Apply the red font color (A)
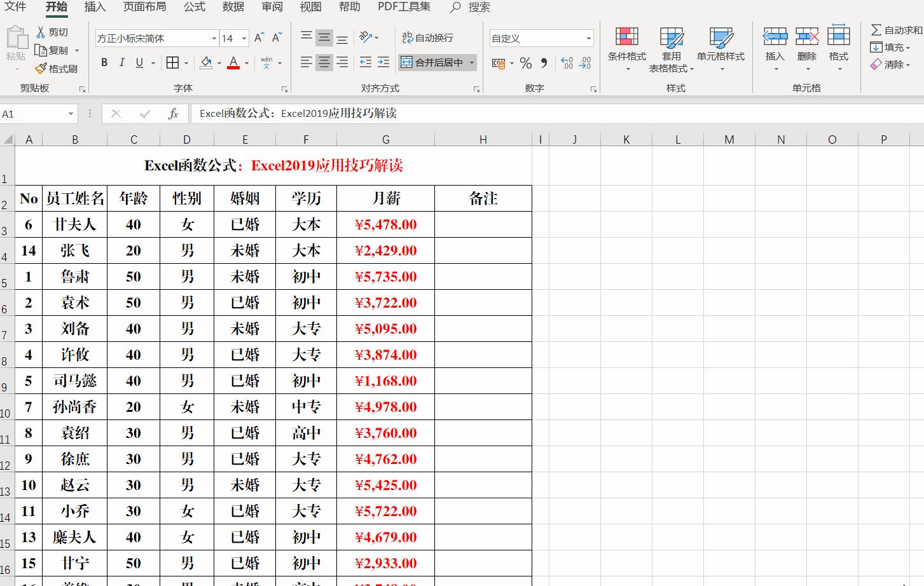This screenshot has height=586, width=924. [233, 62]
